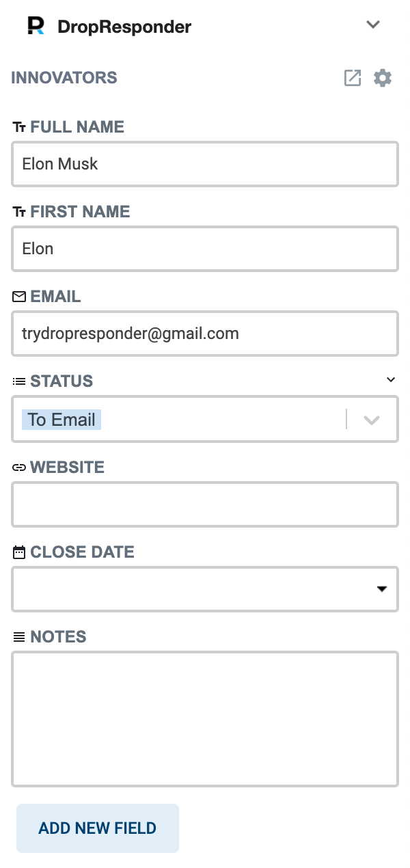
Task: Expand the small Status field chevron
Action: coord(391,379)
